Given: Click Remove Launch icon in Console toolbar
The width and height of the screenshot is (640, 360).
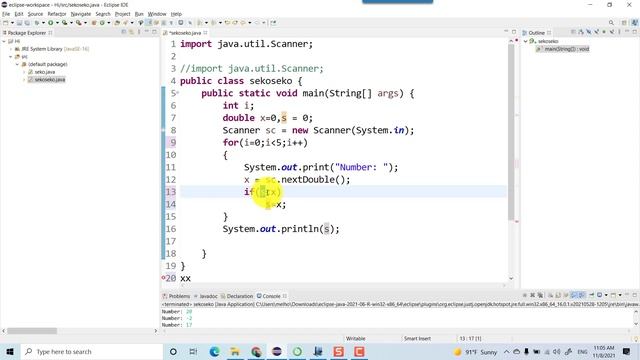Looking at the screenshot, I should click(533, 295).
